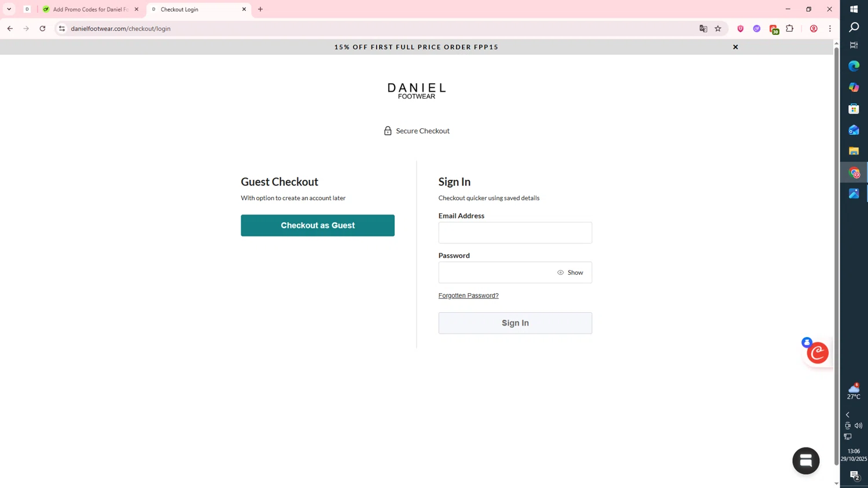The width and height of the screenshot is (868, 488).
Task: Open the Extensions puzzle menu
Action: (x=790, y=28)
